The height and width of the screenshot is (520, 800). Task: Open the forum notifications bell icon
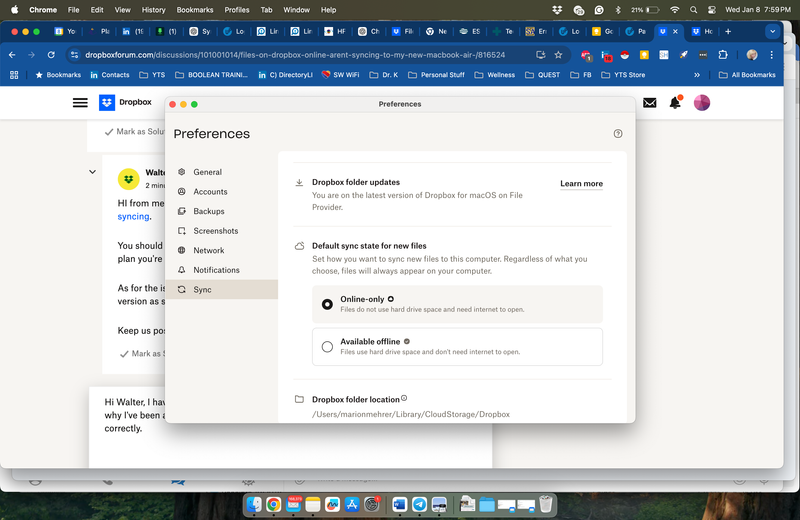tap(675, 103)
